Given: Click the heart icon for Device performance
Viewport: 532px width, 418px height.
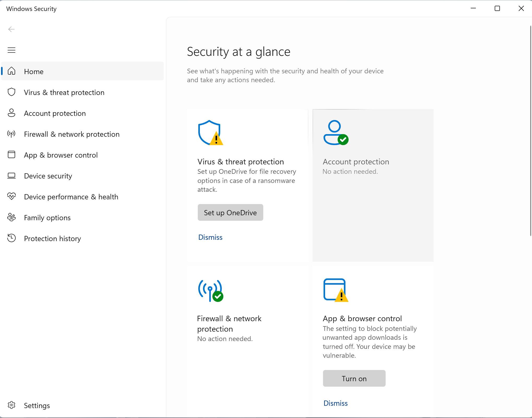Looking at the screenshot, I should tap(11, 196).
